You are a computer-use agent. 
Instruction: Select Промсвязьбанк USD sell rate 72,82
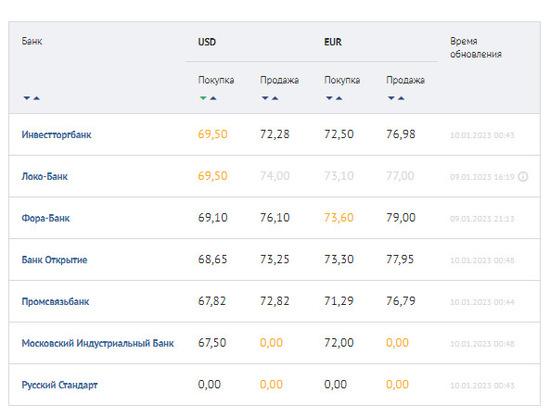(x=275, y=301)
